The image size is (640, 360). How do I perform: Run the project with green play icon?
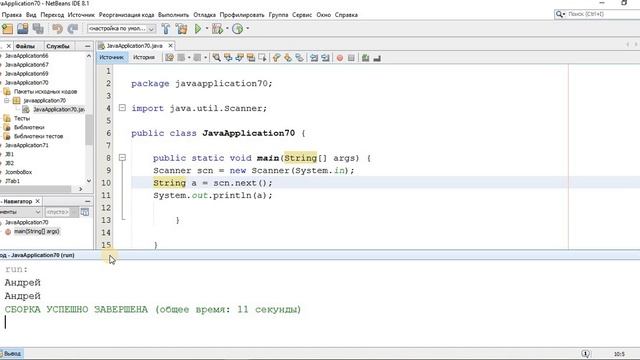click(x=198, y=29)
